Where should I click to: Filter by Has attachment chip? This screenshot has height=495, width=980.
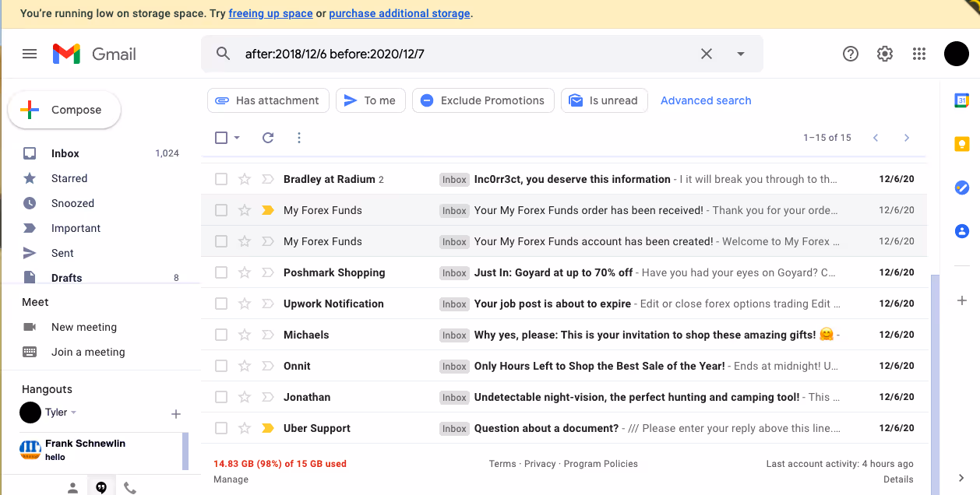click(268, 100)
